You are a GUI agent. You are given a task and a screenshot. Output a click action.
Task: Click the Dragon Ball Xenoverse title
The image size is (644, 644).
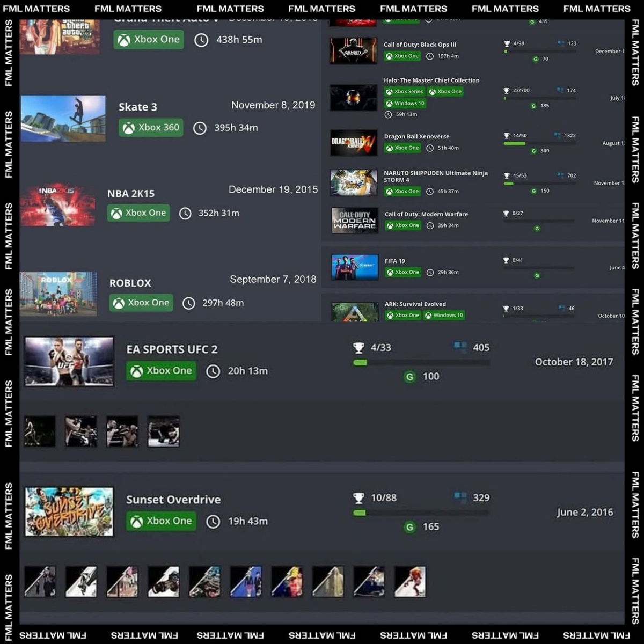(x=416, y=136)
